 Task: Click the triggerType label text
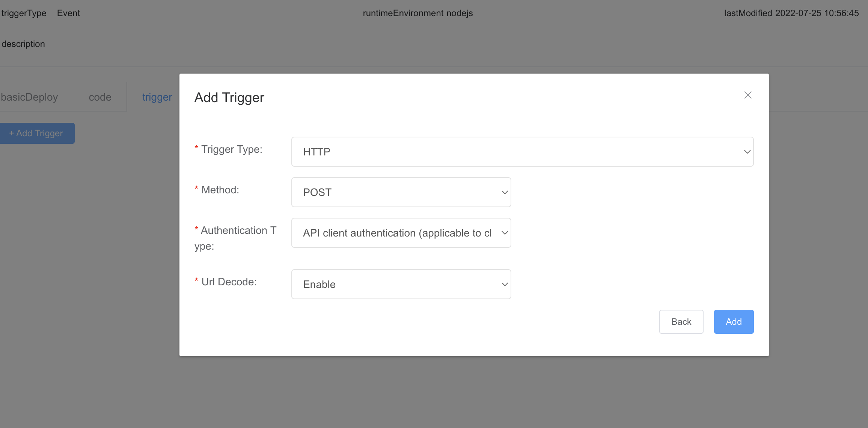(x=24, y=13)
